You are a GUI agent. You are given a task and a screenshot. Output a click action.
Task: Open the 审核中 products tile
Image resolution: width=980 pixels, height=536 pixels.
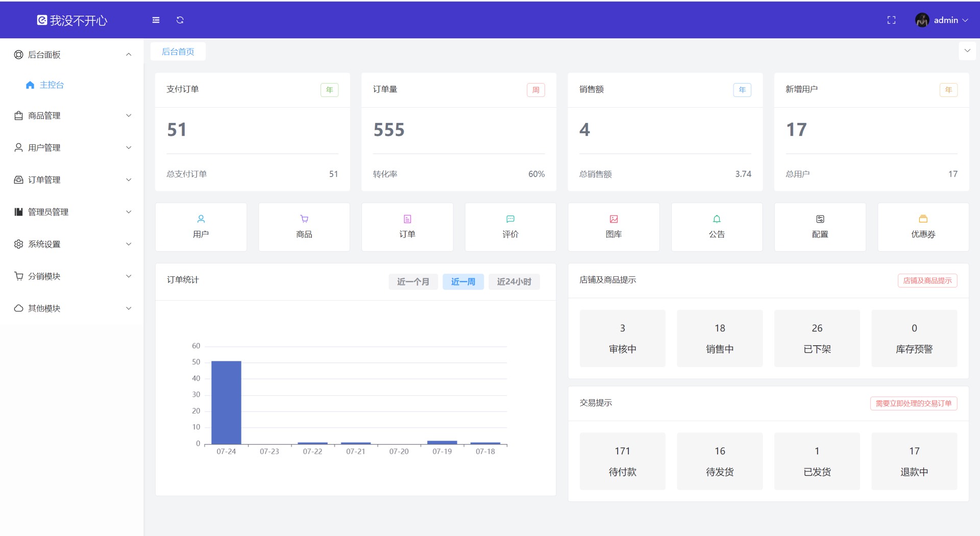pyautogui.click(x=623, y=338)
